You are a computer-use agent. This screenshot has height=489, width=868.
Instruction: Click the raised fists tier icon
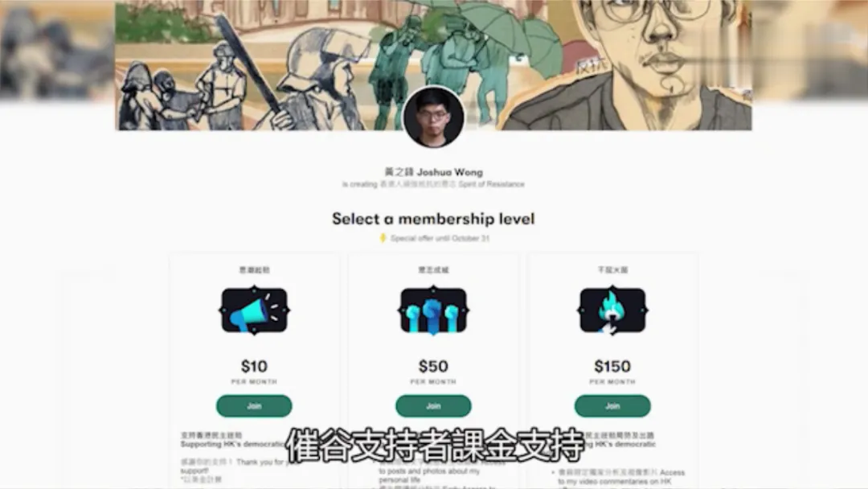coord(433,310)
